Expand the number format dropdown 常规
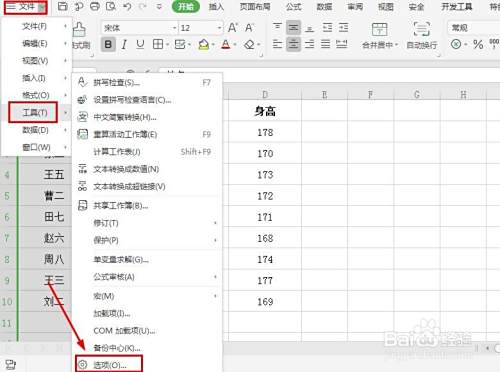Image resolution: width=500 pixels, height=372 pixels. 473,28
